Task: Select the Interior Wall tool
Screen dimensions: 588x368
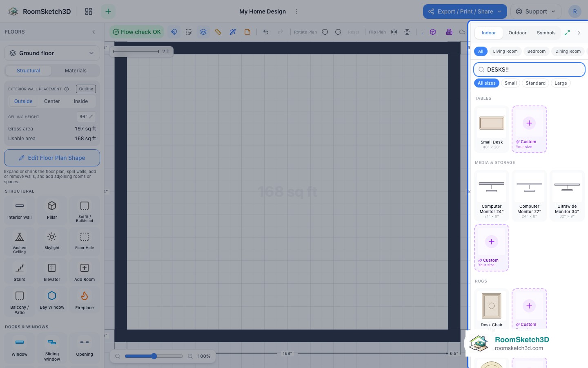Action: 19,210
